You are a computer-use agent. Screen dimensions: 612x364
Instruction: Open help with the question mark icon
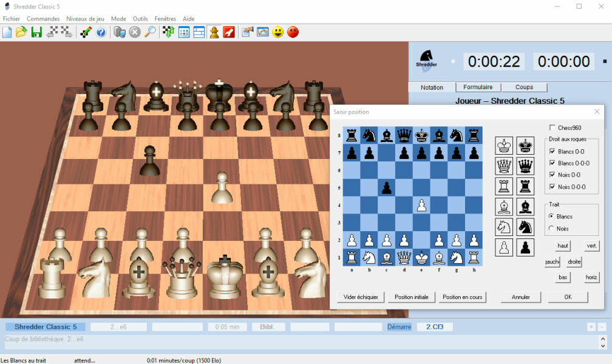101,32
